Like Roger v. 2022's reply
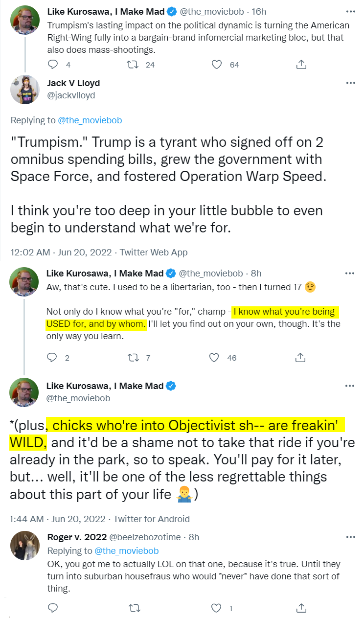Viewport: 364px width, 618px height. click(x=216, y=608)
